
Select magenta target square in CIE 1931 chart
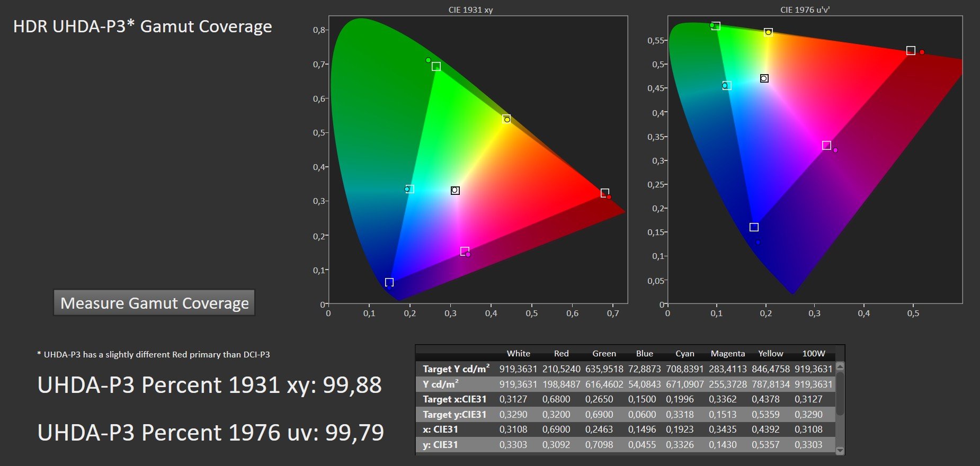tap(465, 251)
